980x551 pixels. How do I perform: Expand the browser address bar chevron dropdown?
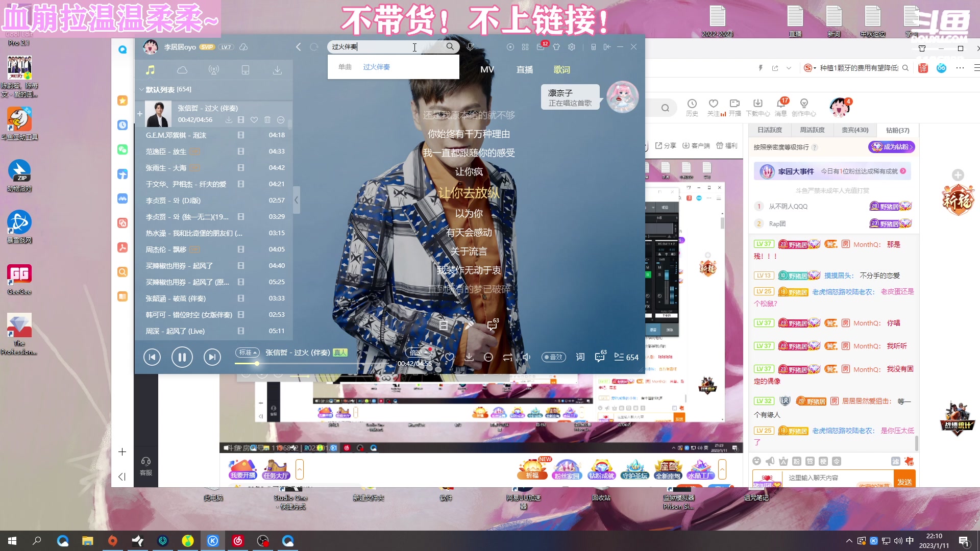pos(789,68)
